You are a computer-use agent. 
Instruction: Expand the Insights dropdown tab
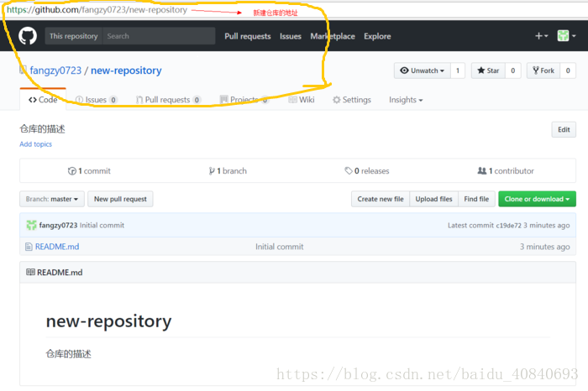[x=406, y=100]
